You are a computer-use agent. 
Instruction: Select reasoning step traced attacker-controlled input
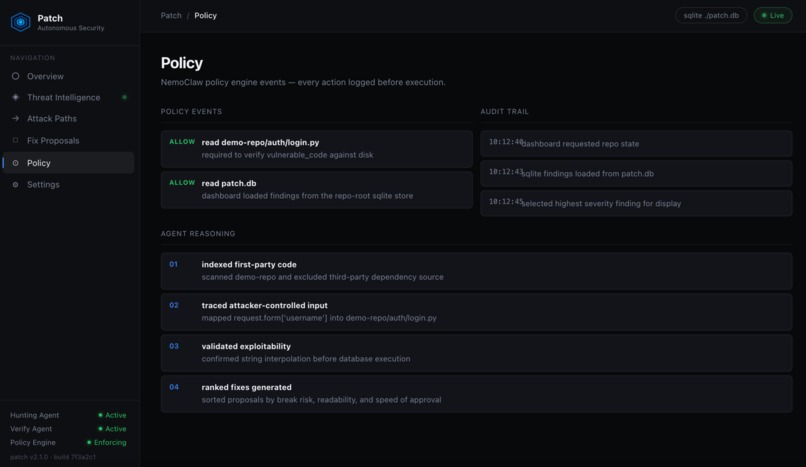[x=477, y=312]
